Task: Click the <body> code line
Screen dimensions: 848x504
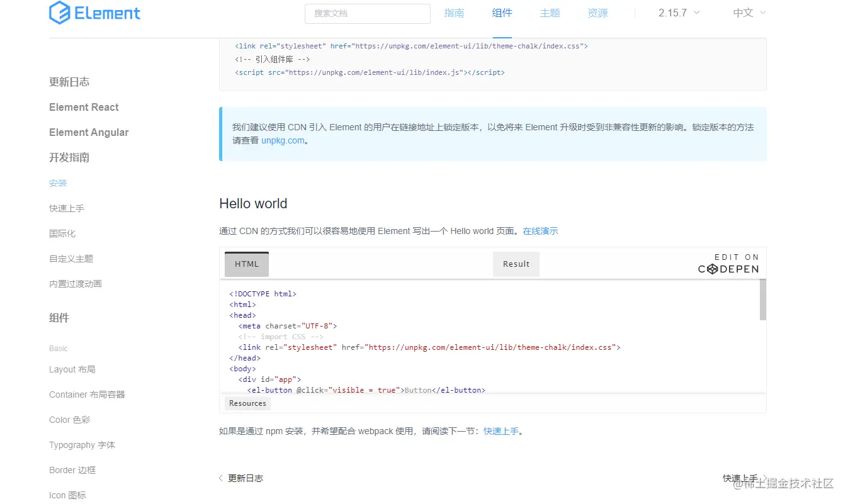Action: [242, 369]
